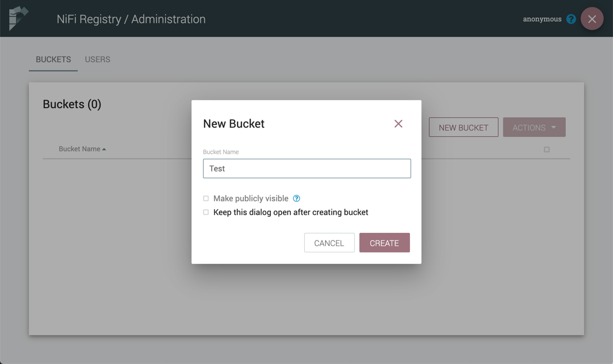Click the Buckets (0) heading
613x364 pixels.
[72, 104]
